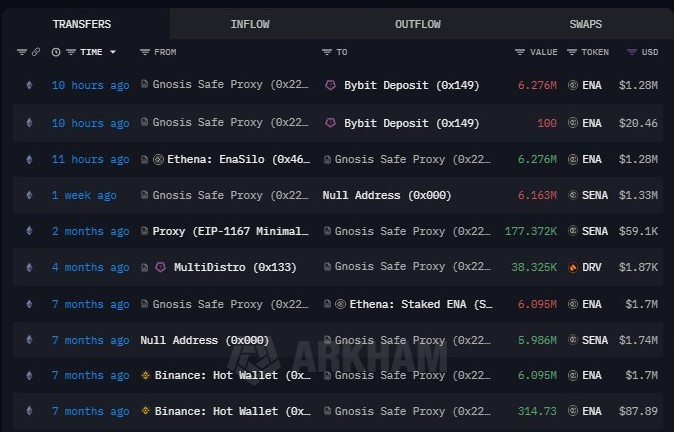
Task: Open the '11 hours ago' transaction link
Action: coord(90,159)
